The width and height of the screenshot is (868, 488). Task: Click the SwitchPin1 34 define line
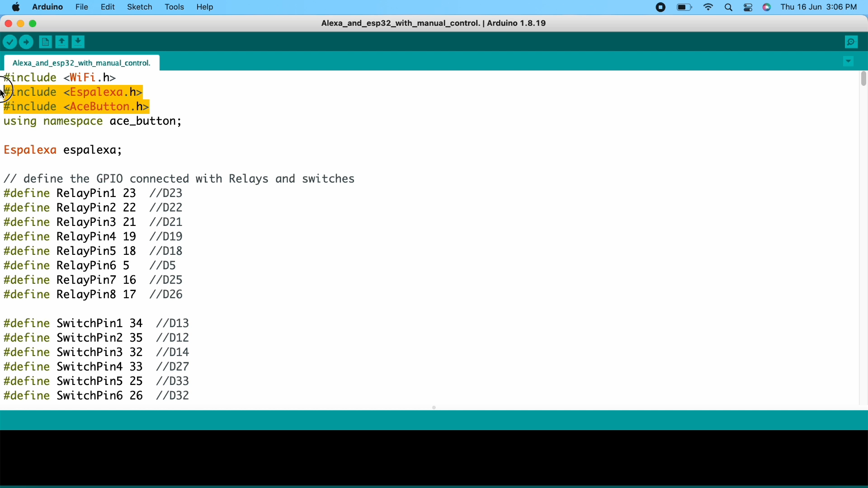97,324
